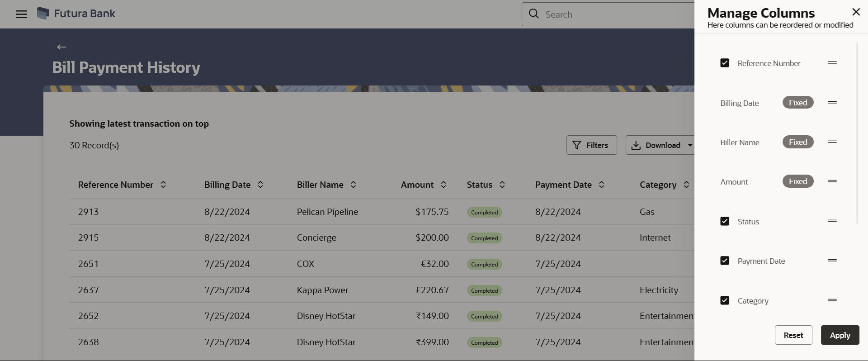
Task: Uncheck the Status column checkbox
Action: tap(725, 221)
